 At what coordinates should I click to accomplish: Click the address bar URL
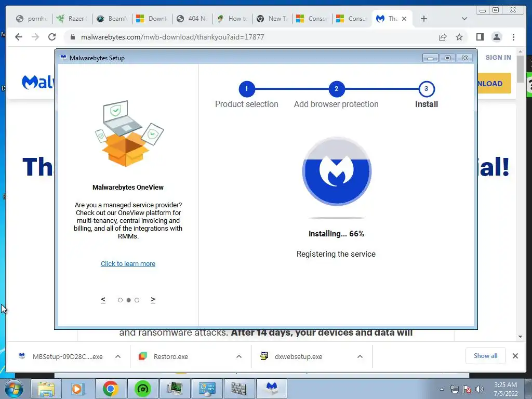[x=172, y=37]
